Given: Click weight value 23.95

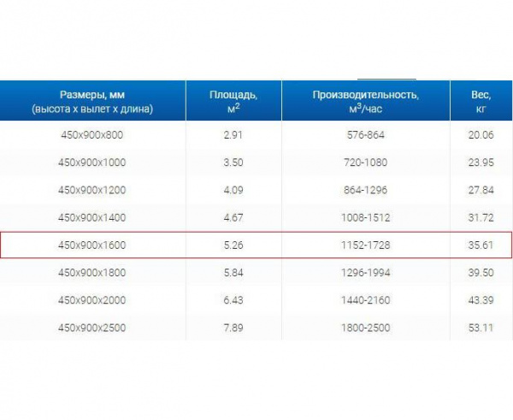Looking at the screenshot, I should click(481, 163).
